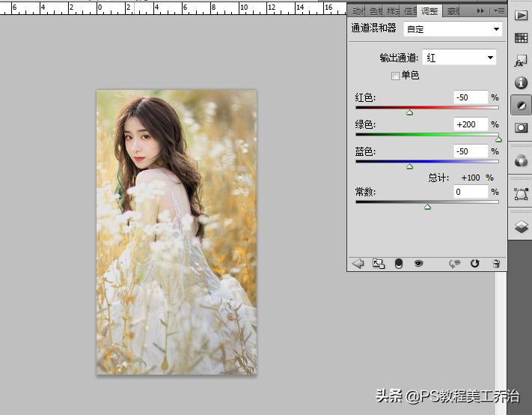Click the 通道混和器 title text

pos(373,28)
